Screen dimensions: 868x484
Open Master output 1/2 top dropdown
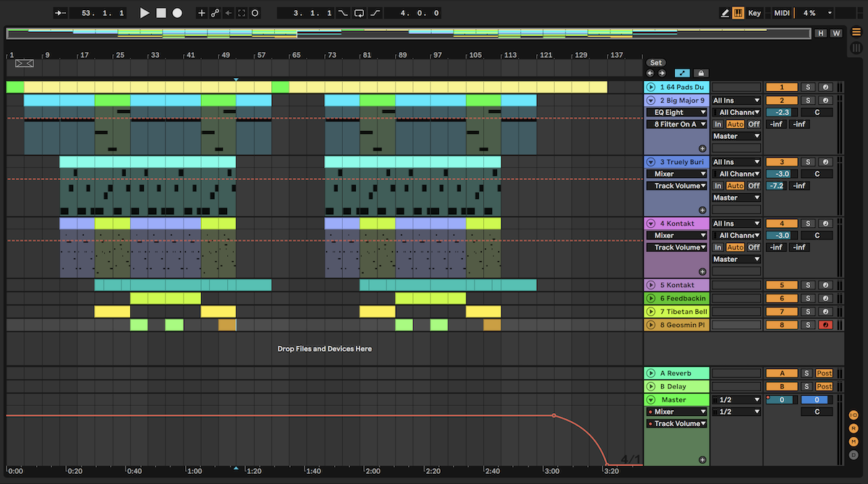[x=736, y=399]
